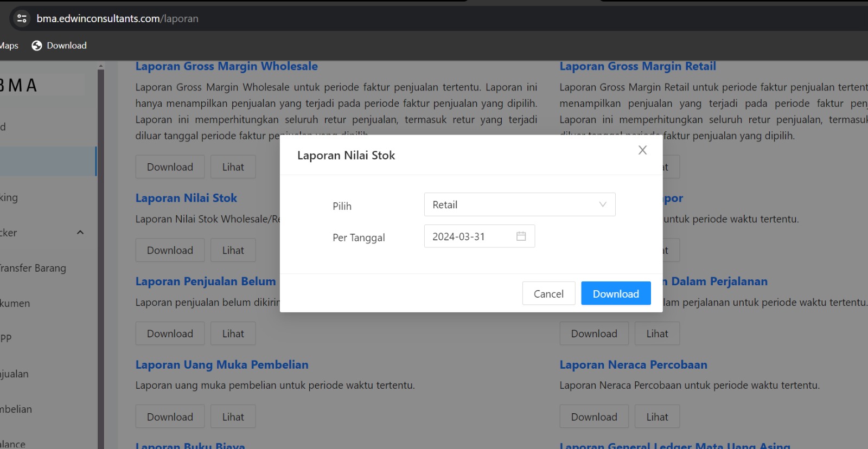Click the site info icon in address bar

(22, 18)
